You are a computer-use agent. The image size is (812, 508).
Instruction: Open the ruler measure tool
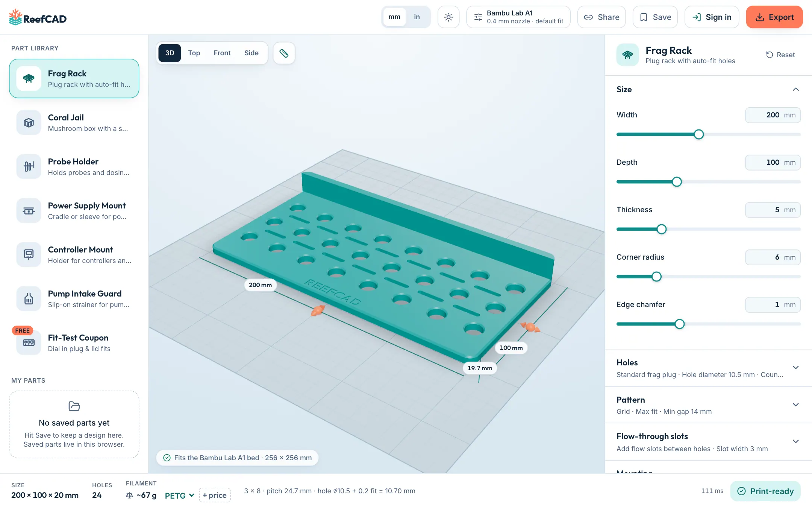[284, 53]
